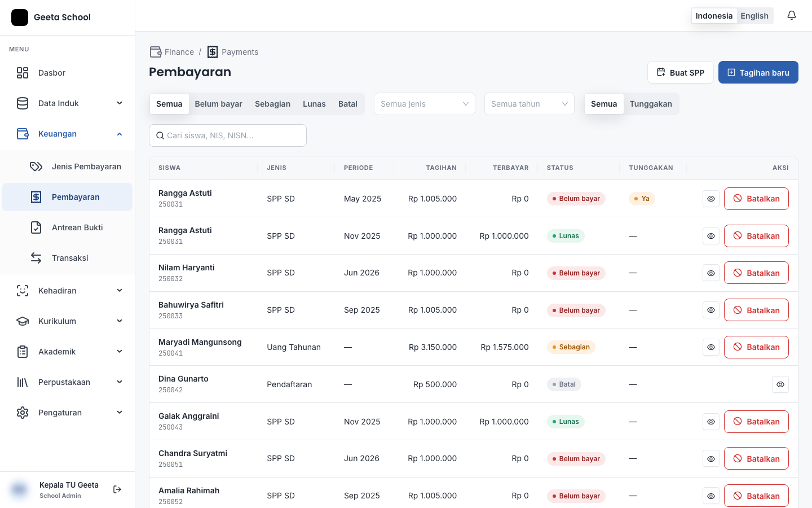
Task: Select the Lunas status tab
Action: click(314, 104)
